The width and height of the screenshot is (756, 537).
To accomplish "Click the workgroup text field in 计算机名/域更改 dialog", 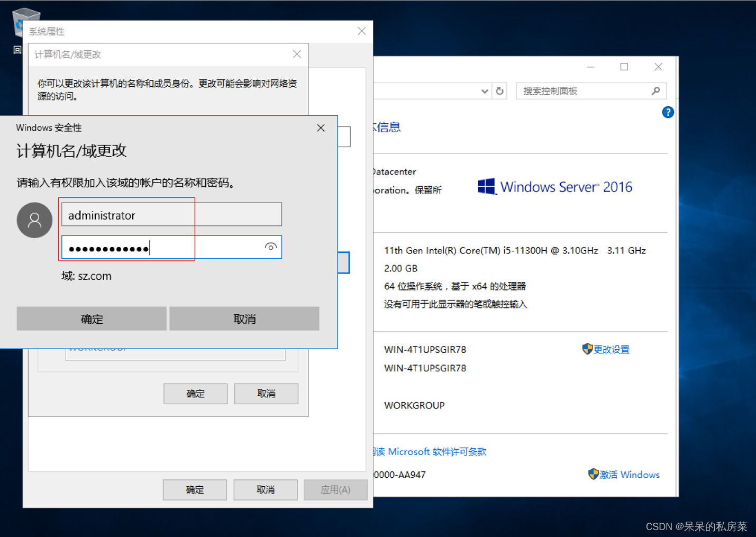I will click(x=175, y=354).
